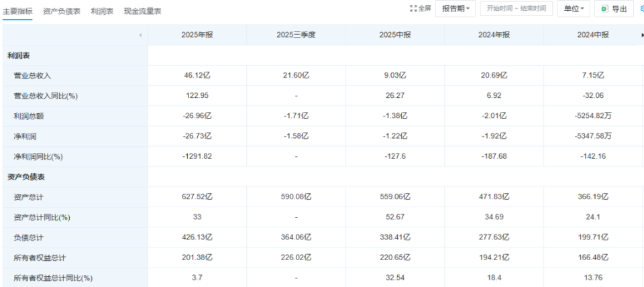Click the 52.67 asset growth cell
The width and height of the screenshot is (644, 287).
point(395,218)
